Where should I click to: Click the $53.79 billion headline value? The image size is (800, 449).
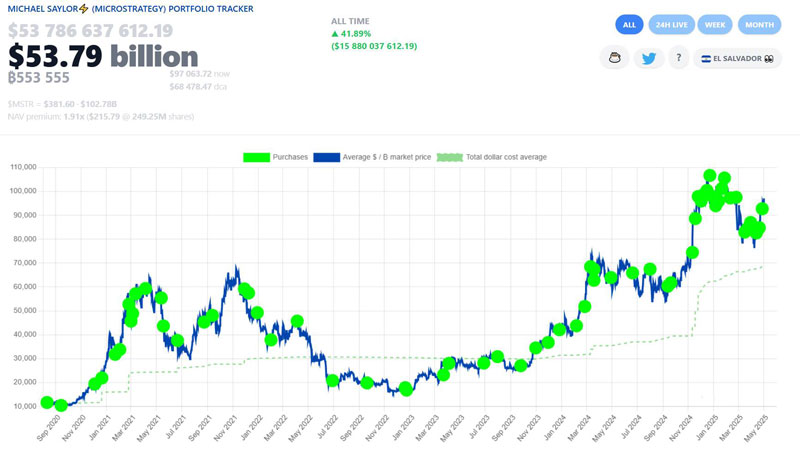click(x=103, y=56)
